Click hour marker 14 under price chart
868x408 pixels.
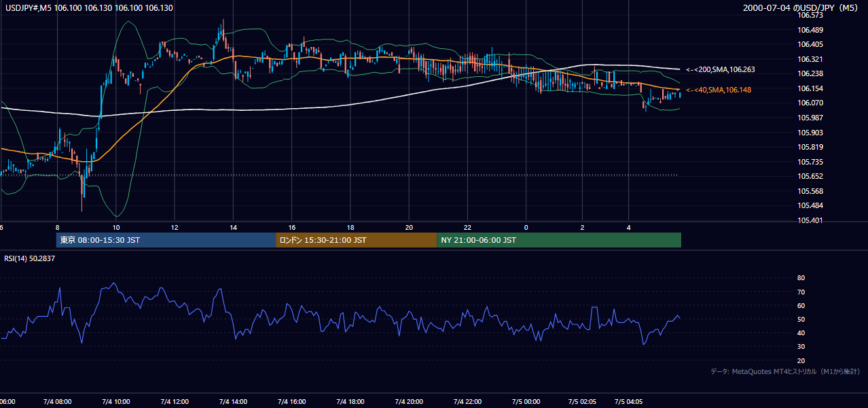(233, 227)
